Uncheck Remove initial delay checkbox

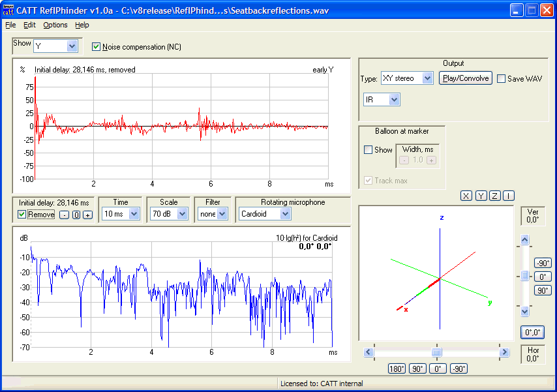(x=22, y=215)
